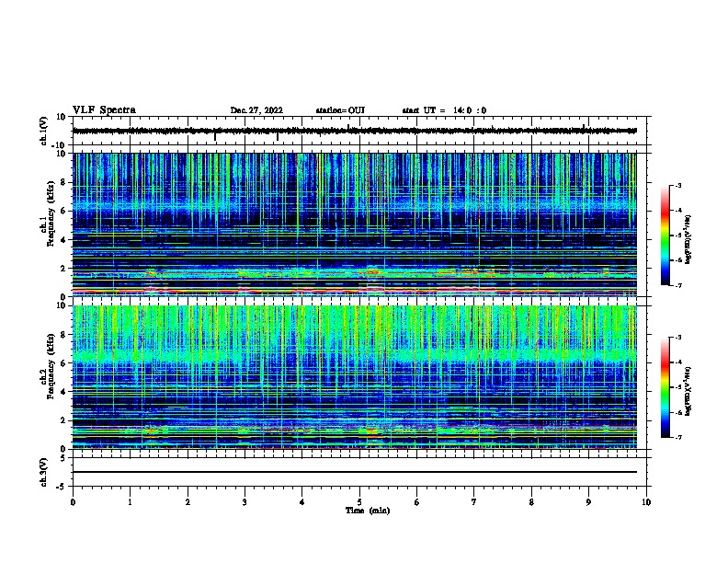Click the flat ch.3 voltage trace line
The width and height of the screenshot is (728, 563).
(x=354, y=472)
